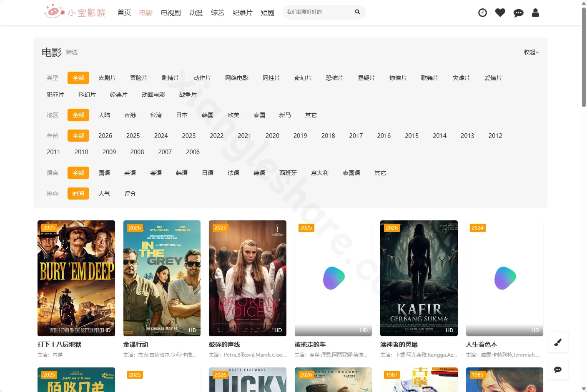Open 电视剧 nav item
587x392 pixels.
pyautogui.click(x=171, y=12)
